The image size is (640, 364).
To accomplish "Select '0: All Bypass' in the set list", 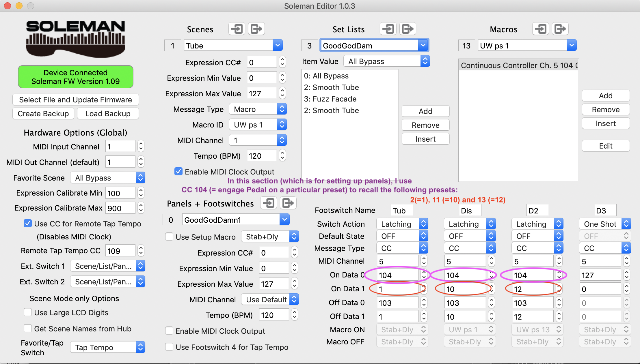I will point(350,76).
